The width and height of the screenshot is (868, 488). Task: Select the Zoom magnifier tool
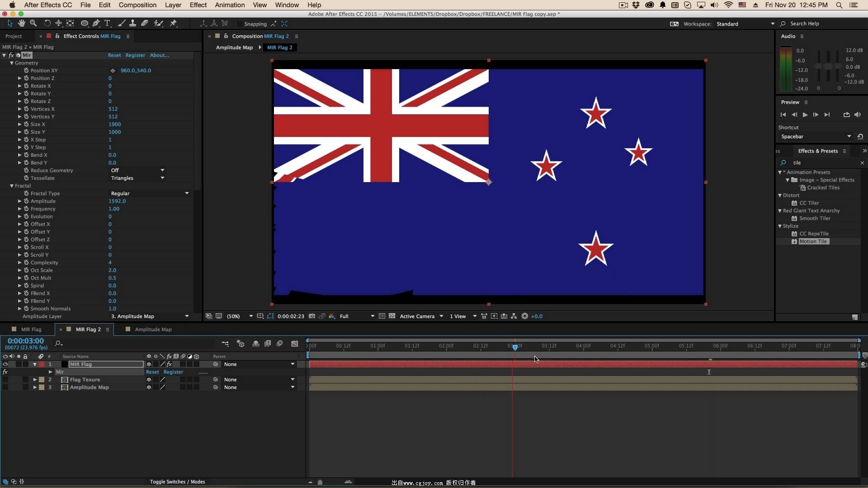coord(33,23)
